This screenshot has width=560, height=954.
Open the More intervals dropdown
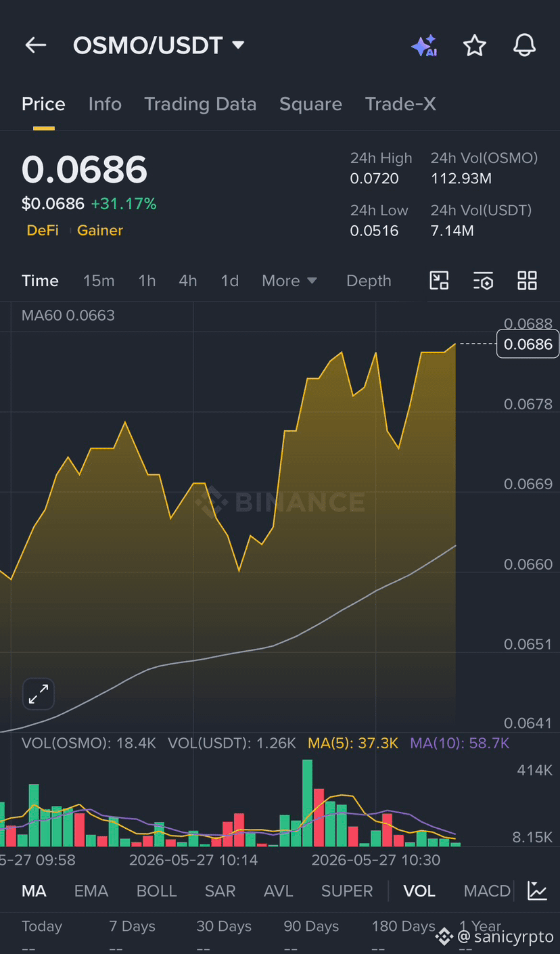click(289, 280)
